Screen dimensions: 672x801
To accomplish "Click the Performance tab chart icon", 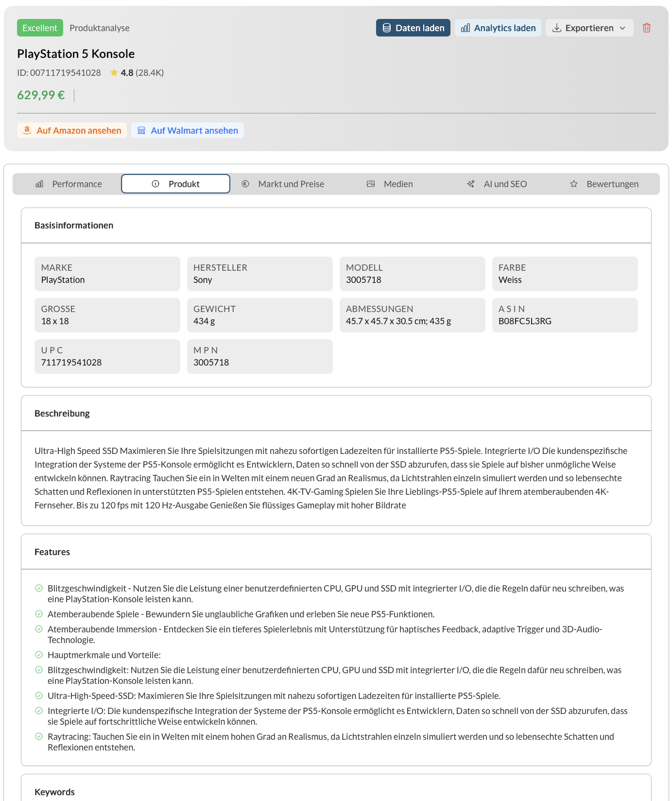I will coord(39,184).
